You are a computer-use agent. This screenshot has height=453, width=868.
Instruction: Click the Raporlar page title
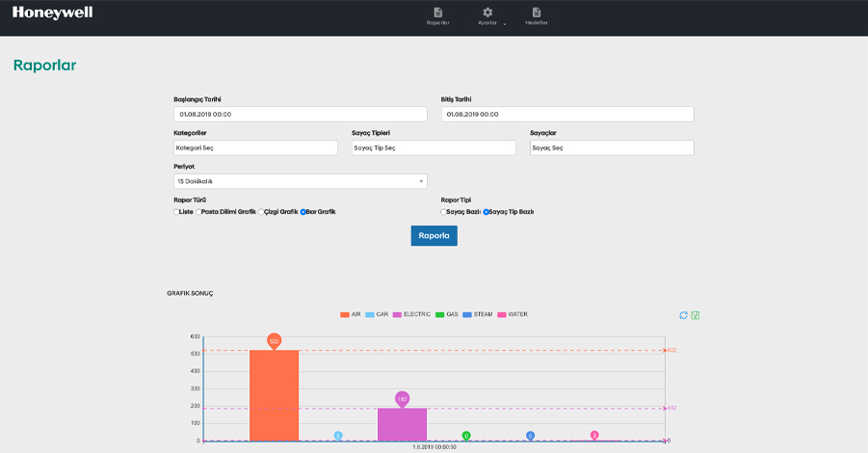tap(45, 66)
